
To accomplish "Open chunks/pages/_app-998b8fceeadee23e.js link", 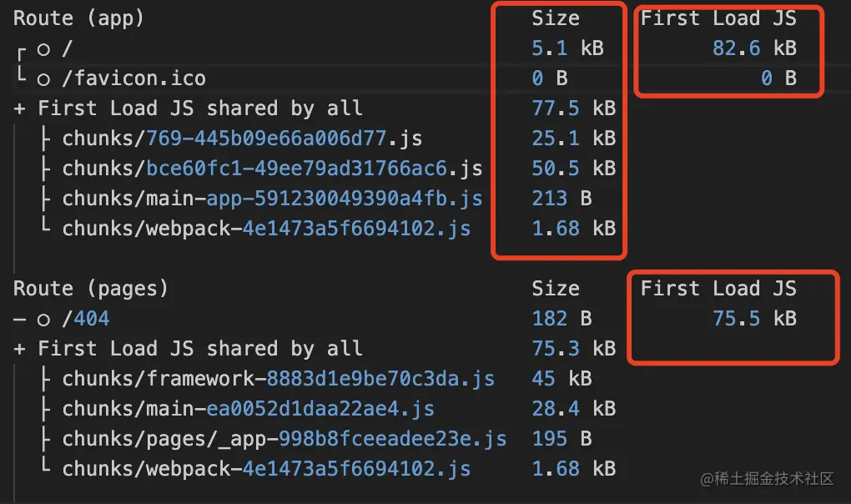I will pos(285,439).
